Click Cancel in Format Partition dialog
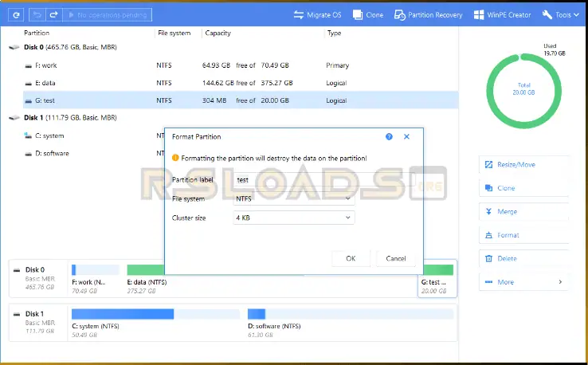 [396, 258]
